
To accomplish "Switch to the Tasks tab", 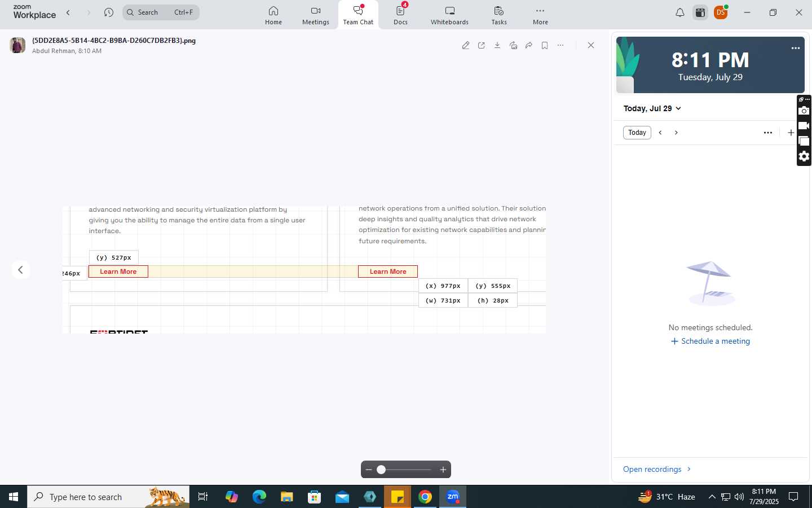I will click(x=499, y=15).
